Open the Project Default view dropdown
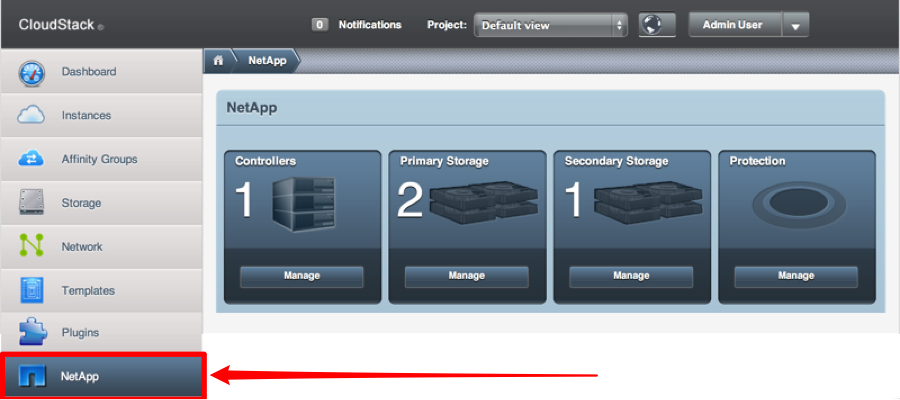 click(x=550, y=25)
